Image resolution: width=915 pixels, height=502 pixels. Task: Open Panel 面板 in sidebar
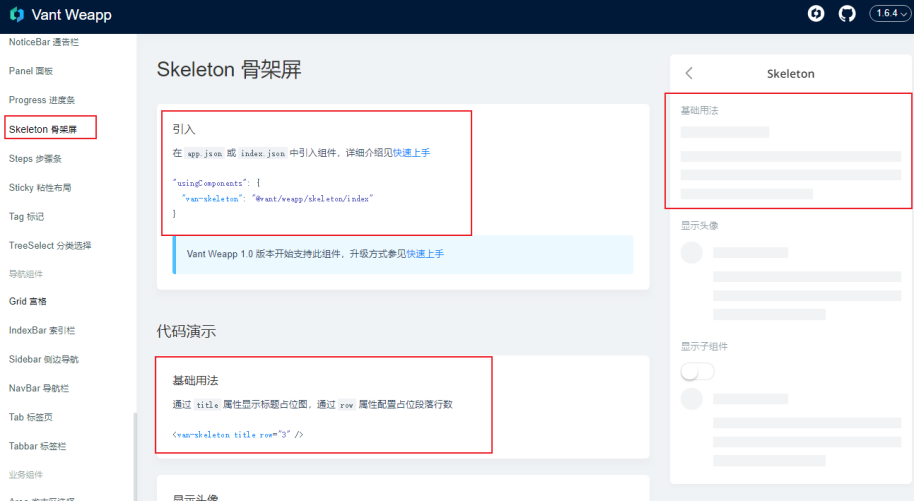(31, 71)
